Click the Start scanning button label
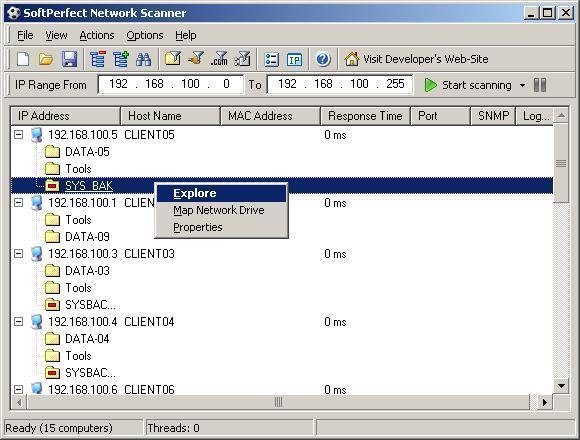 (x=477, y=85)
